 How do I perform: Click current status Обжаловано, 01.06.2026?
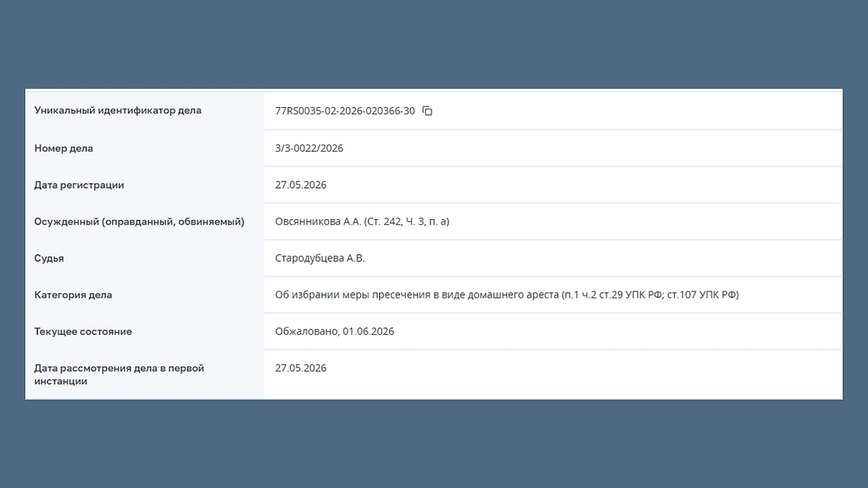pyautogui.click(x=334, y=332)
